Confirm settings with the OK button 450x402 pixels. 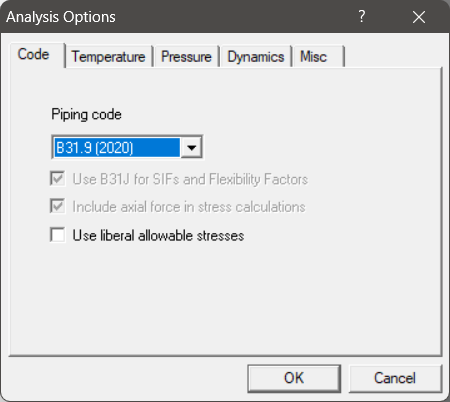[x=294, y=378]
